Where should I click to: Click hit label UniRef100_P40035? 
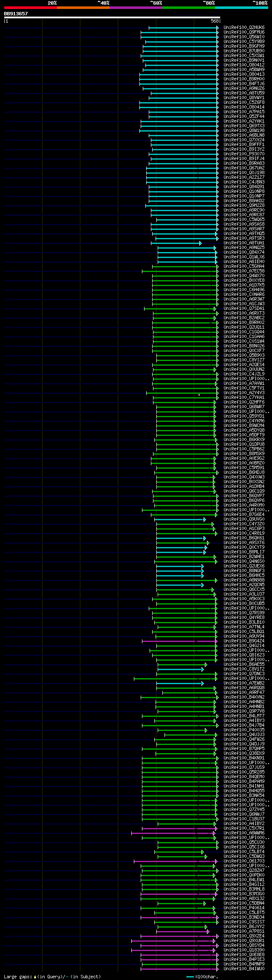pos(244,730)
